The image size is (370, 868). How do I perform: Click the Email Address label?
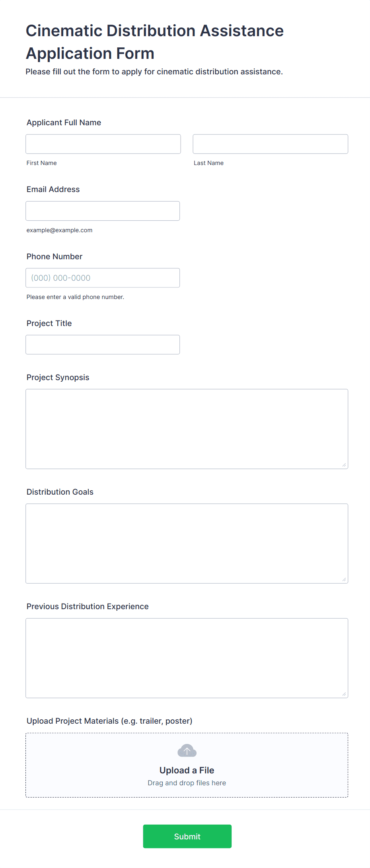coord(53,189)
